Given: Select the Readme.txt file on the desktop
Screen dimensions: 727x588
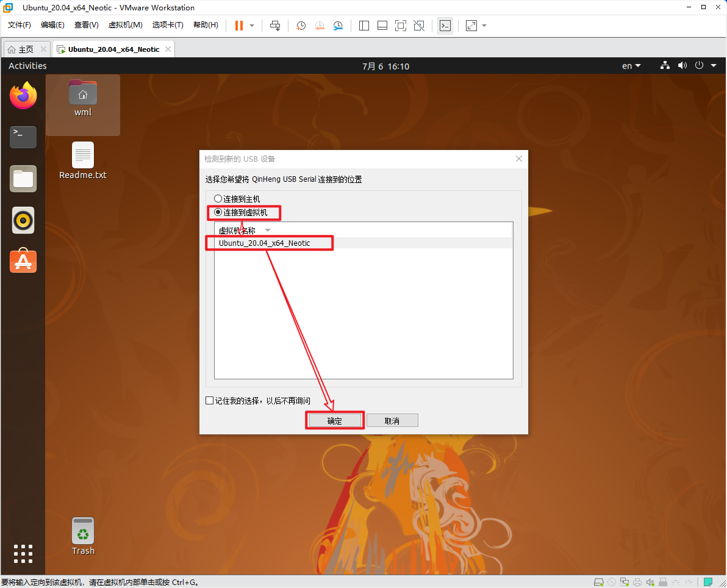Looking at the screenshot, I should 83,160.
